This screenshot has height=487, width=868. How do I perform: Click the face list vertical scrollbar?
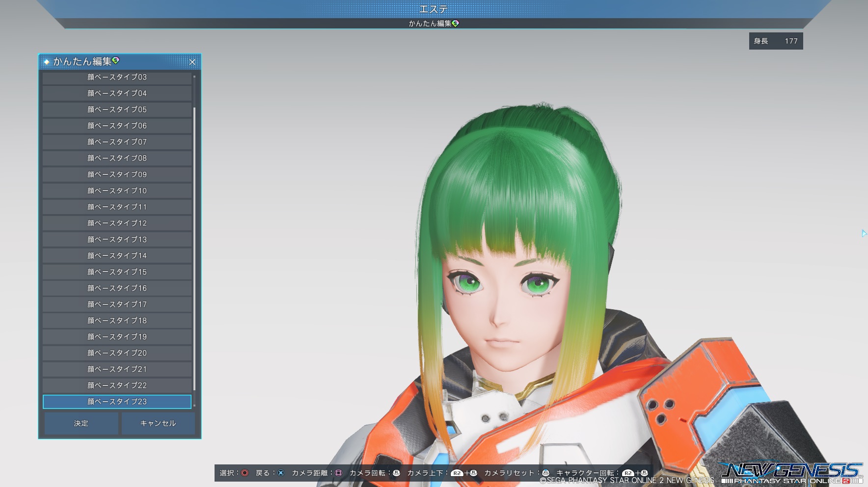194,245
